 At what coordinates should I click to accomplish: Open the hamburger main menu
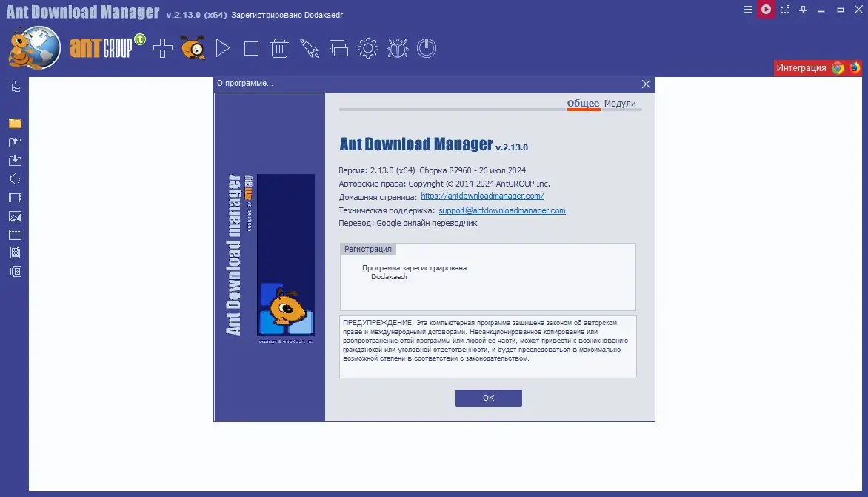click(747, 10)
